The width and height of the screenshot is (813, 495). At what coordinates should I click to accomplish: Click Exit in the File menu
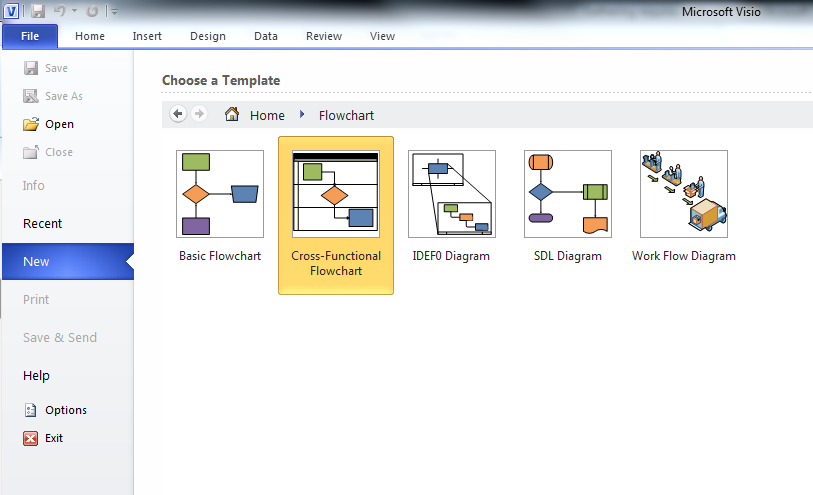coord(53,438)
